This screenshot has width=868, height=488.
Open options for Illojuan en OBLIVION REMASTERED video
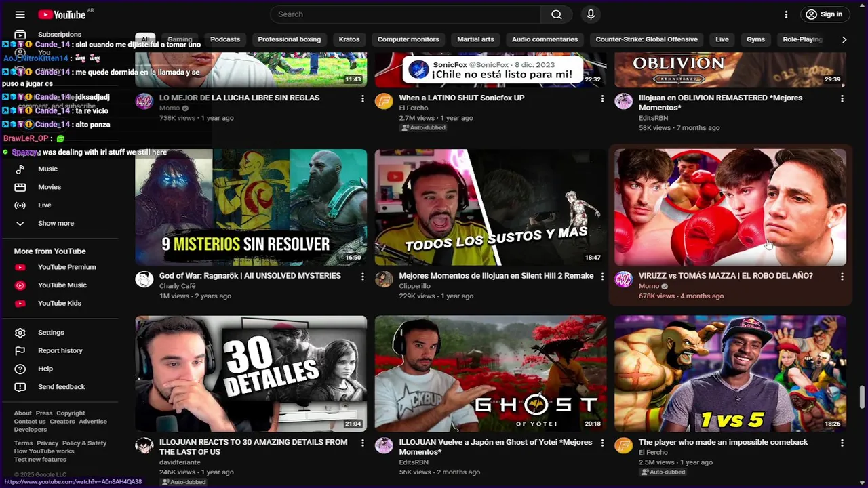[842, 98]
